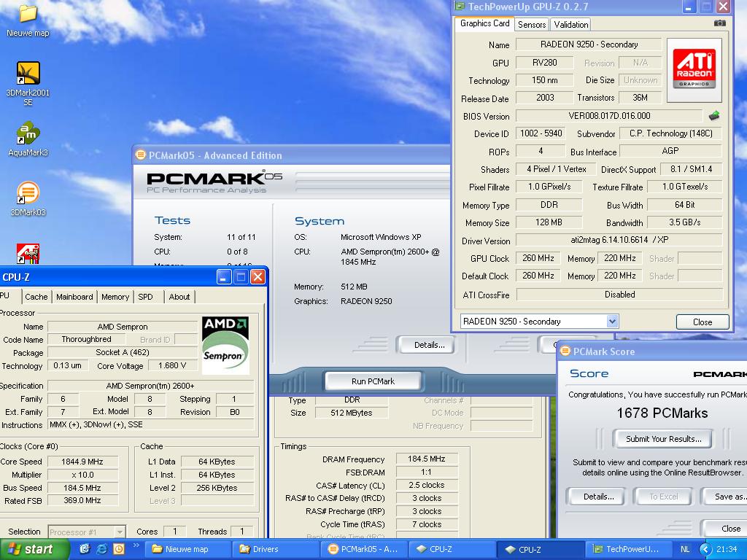
Task: Click the ATI CrossFire Disabled field
Action: pyautogui.click(x=619, y=295)
